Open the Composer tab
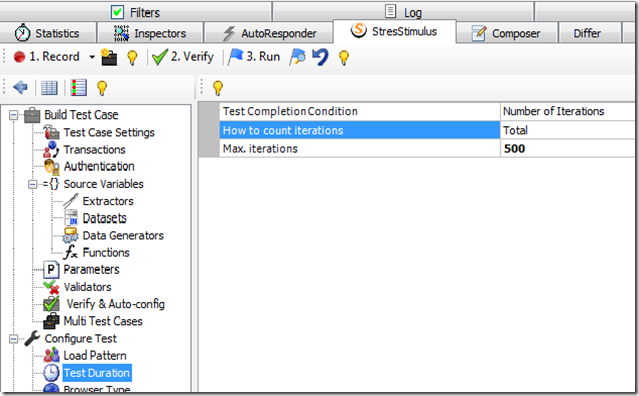 click(506, 33)
